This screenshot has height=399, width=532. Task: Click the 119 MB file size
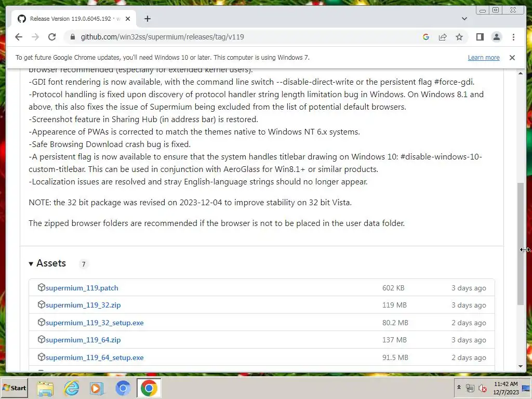394,305
